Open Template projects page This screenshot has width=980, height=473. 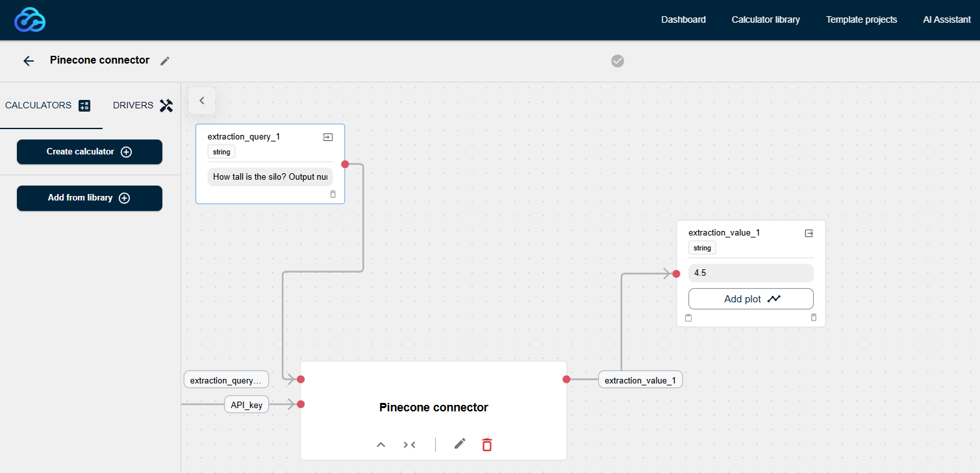(861, 19)
